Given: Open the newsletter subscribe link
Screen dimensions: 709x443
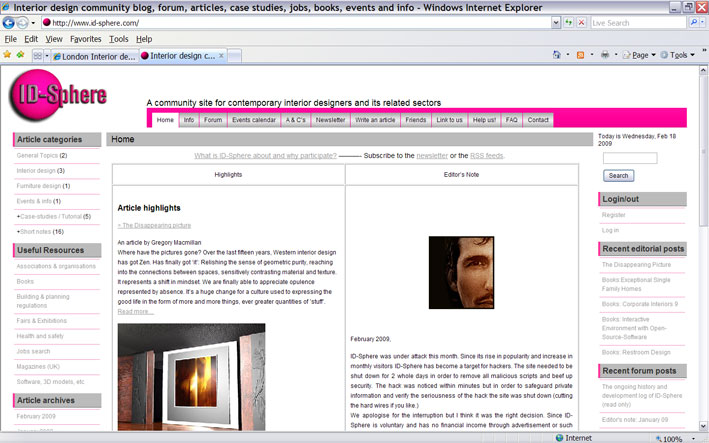Looking at the screenshot, I should coord(432,156).
